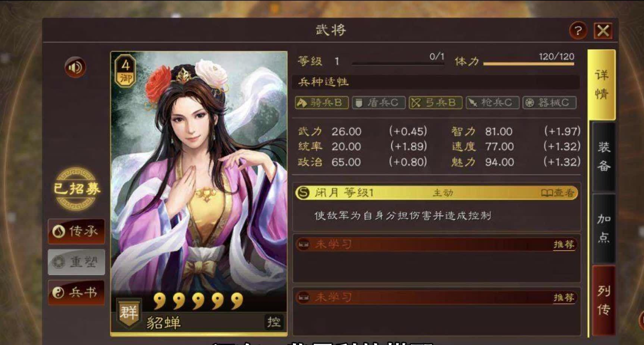Select the 枪兵C troop aptitude
Screen dimensions: 644x345
(492, 102)
